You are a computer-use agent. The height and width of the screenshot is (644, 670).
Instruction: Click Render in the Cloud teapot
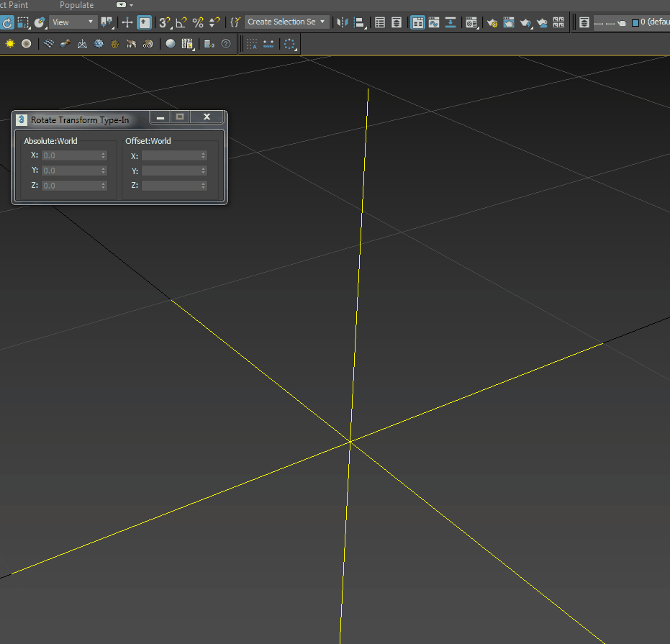coord(542,22)
